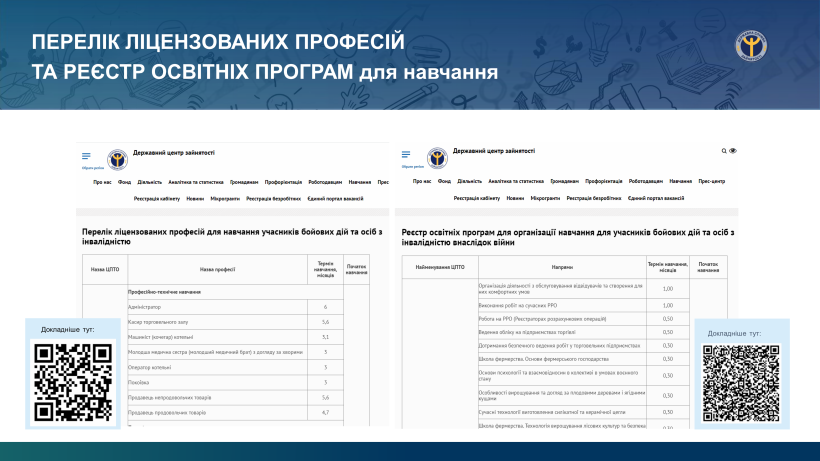The height and width of the screenshot is (461, 820).
Task: Click 'Обрати регіон' in the right screenshot
Action: (413, 166)
